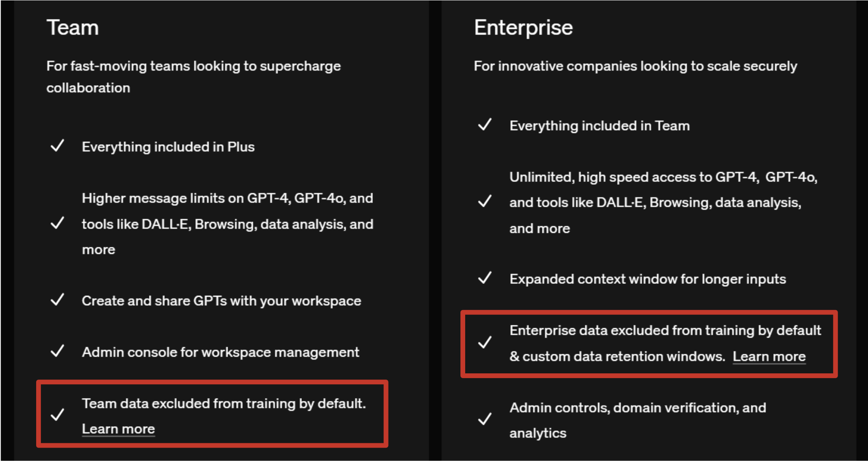Open the Enterprise plan's "Learn more" link
868x461 pixels.
pyautogui.click(x=769, y=357)
